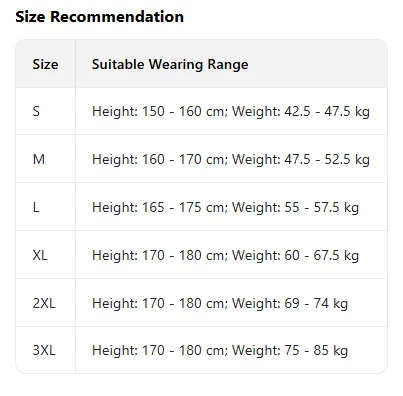
Task: Select the 2XL size cell
Action: tap(44, 303)
